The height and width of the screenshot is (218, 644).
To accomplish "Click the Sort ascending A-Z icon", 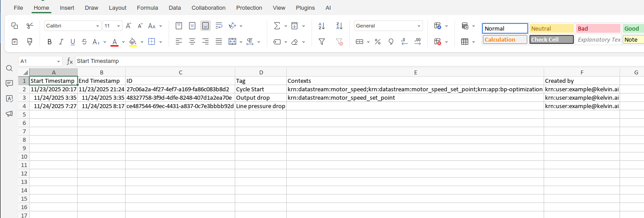I will [322, 26].
